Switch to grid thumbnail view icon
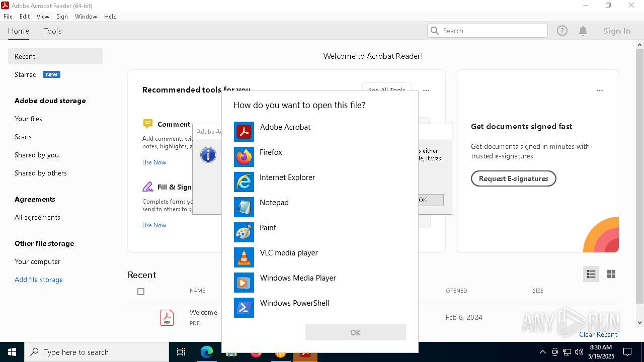This screenshot has width=644, height=362. (x=611, y=274)
